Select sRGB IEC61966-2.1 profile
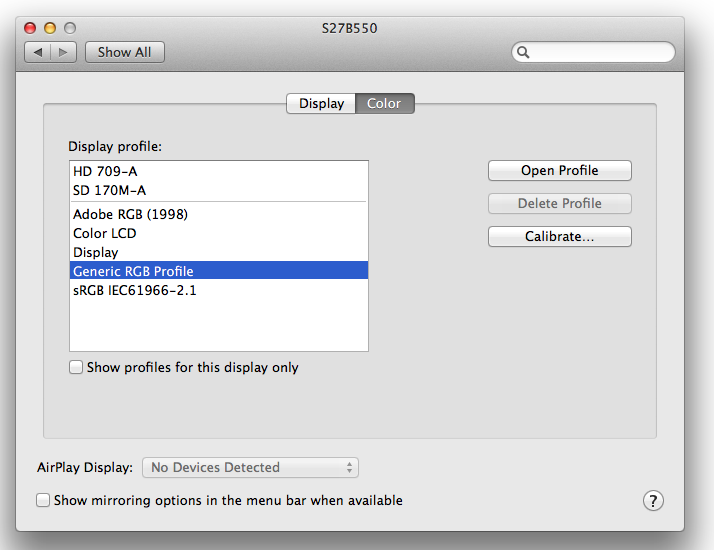The height and width of the screenshot is (550, 714). [134, 290]
